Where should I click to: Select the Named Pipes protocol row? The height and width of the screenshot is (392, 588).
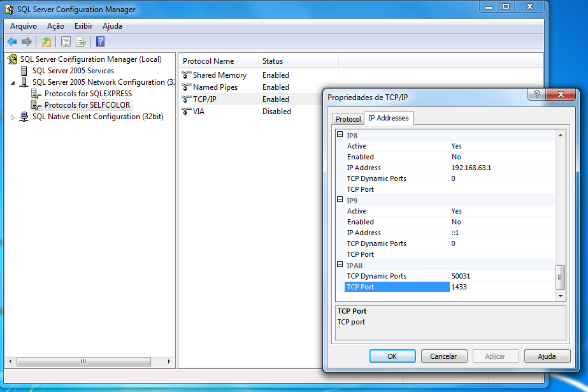click(215, 87)
